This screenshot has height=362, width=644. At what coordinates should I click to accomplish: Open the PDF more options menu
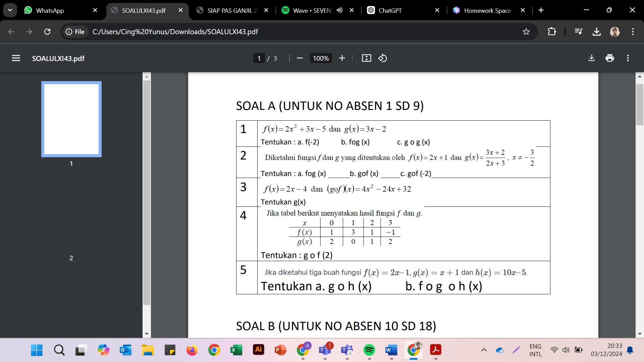pos(628,58)
